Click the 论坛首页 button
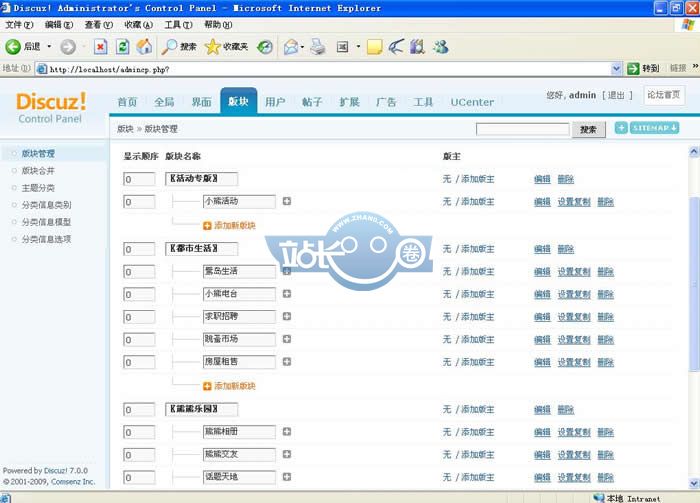Image resolution: width=700 pixels, height=503 pixels. coord(664,95)
